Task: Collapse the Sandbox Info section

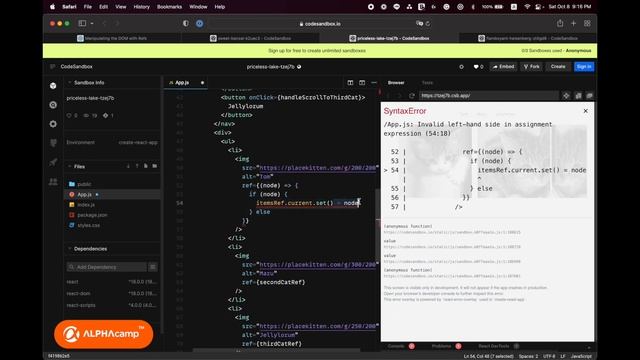Action: point(70,82)
